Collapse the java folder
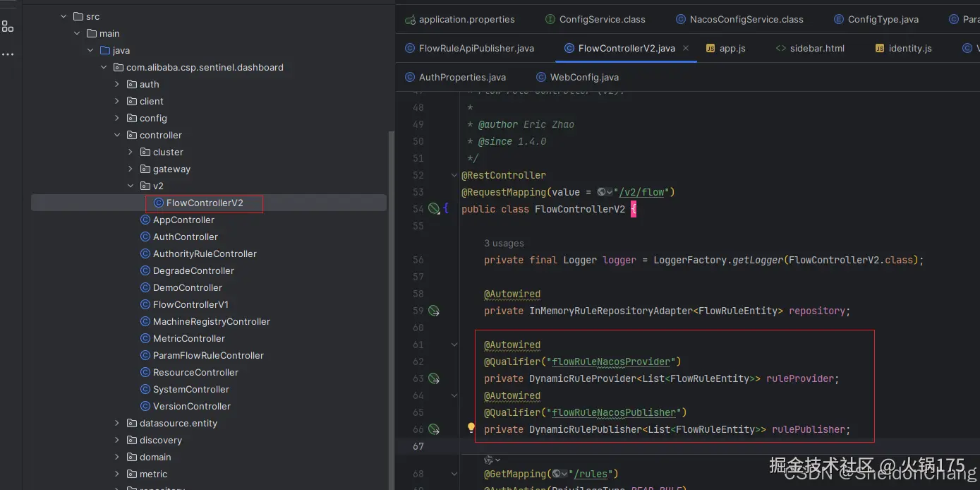This screenshot has height=490, width=980. 90,50
